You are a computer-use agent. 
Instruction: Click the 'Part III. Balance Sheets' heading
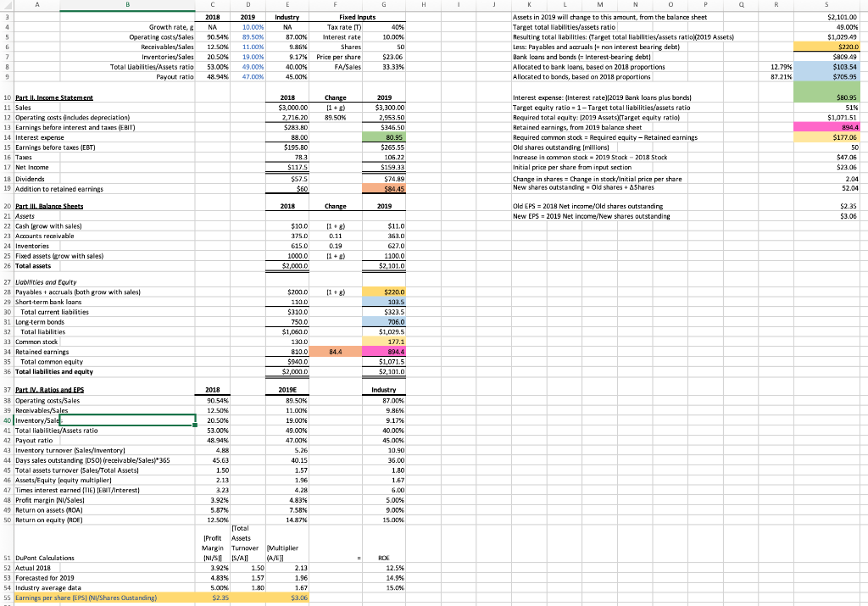[x=49, y=207]
